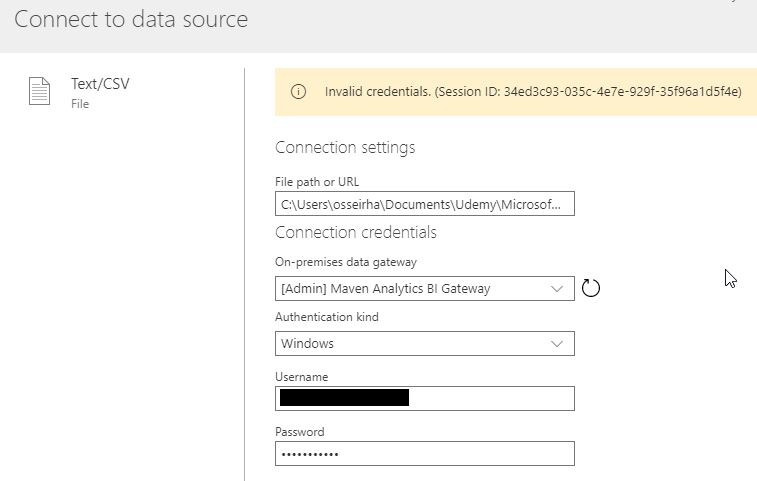The width and height of the screenshot is (757, 481).
Task: Focus the File path or URL field
Action: pyautogui.click(x=425, y=204)
